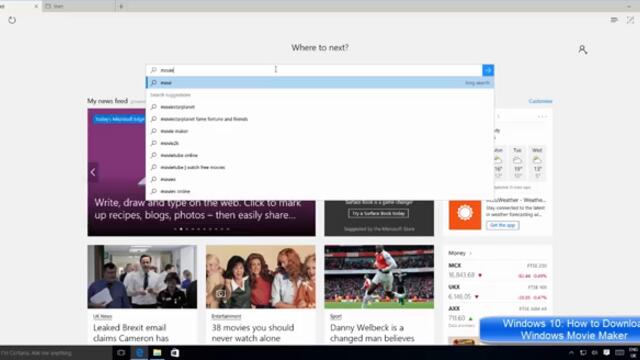Open the Edge Hub icon

pos(614,20)
